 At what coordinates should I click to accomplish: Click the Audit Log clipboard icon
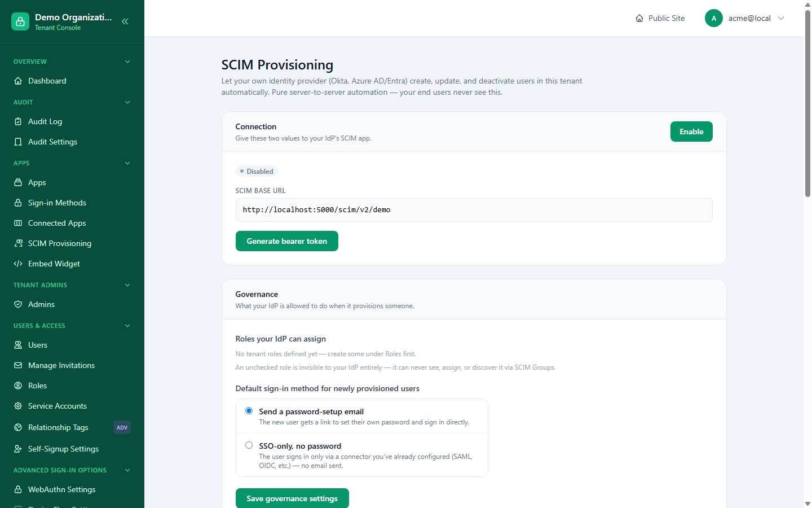(18, 121)
